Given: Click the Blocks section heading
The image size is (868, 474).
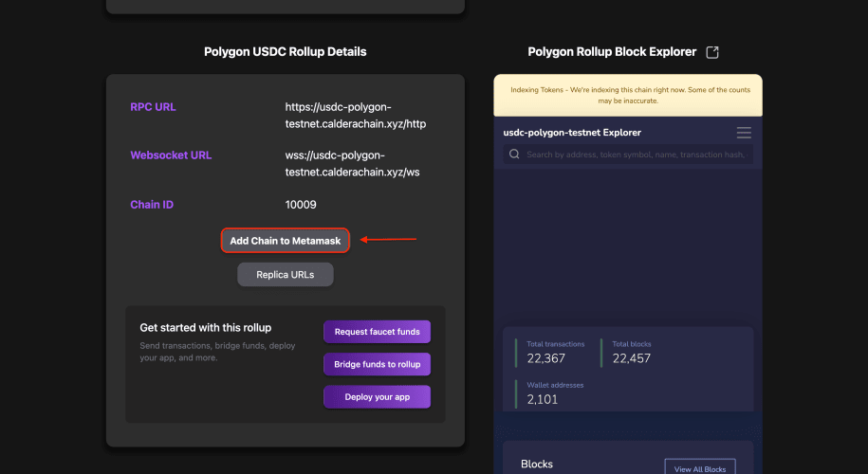Looking at the screenshot, I should pos(536,464).
